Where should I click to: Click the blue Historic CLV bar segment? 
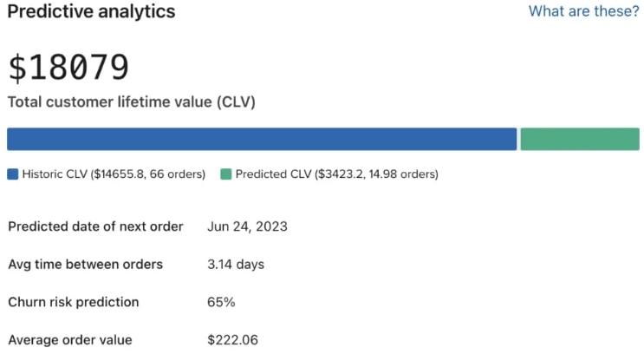[262, 140]
